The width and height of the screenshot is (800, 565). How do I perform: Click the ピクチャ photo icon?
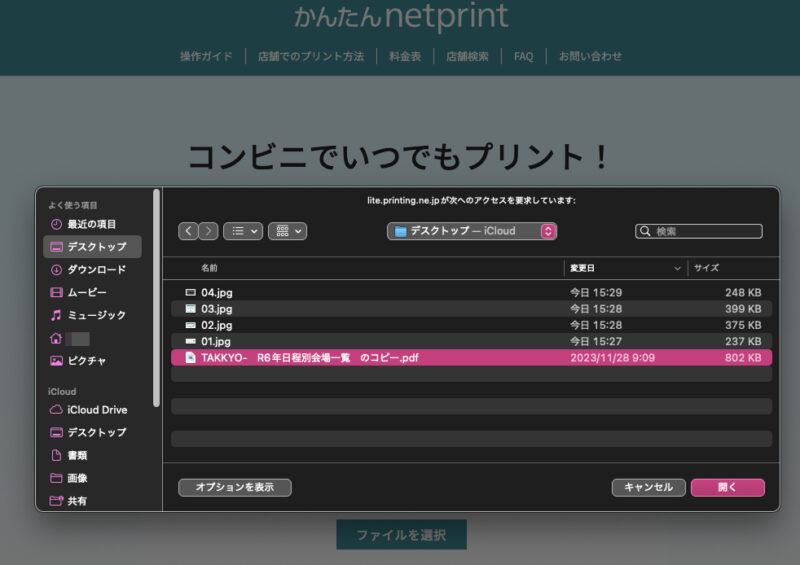(x=56, y=361)
